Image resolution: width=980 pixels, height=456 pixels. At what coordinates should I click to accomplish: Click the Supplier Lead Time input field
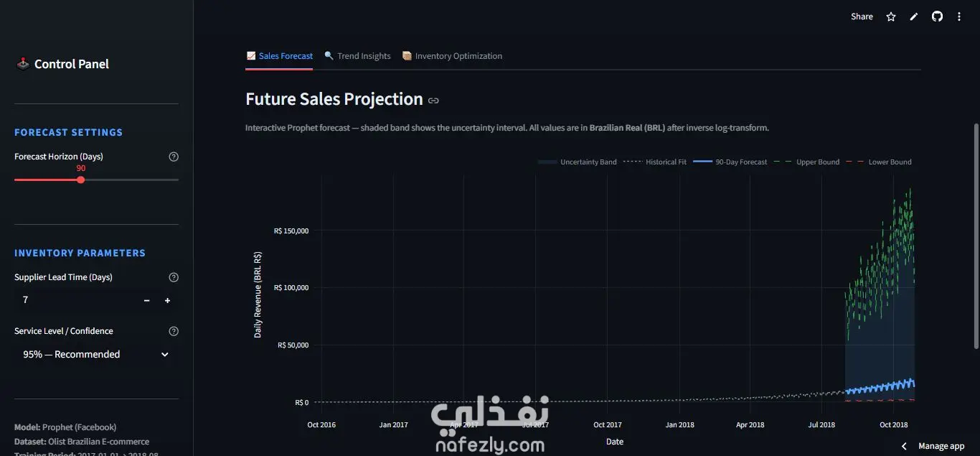tap(75, 300)
